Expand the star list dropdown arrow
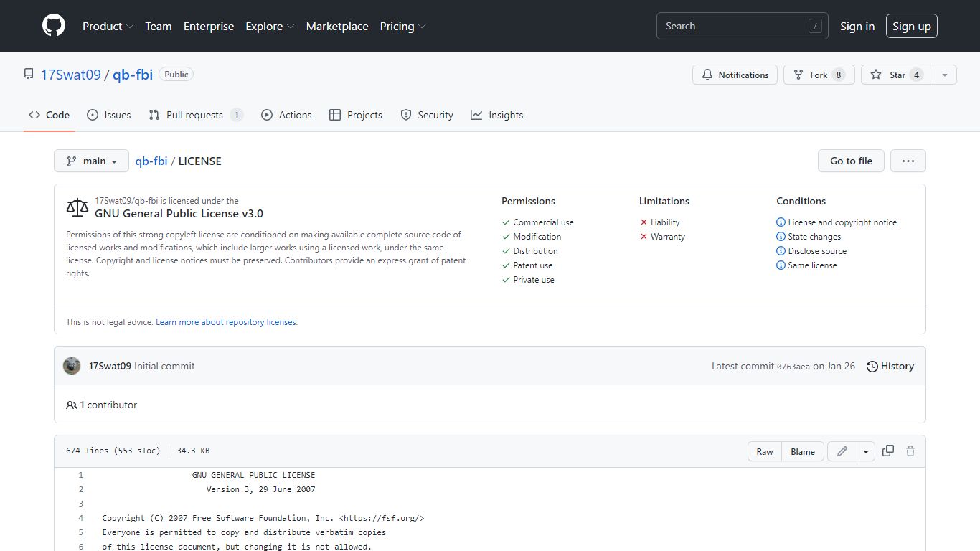This screenshot has height=551, width=980. click(945, 75)
